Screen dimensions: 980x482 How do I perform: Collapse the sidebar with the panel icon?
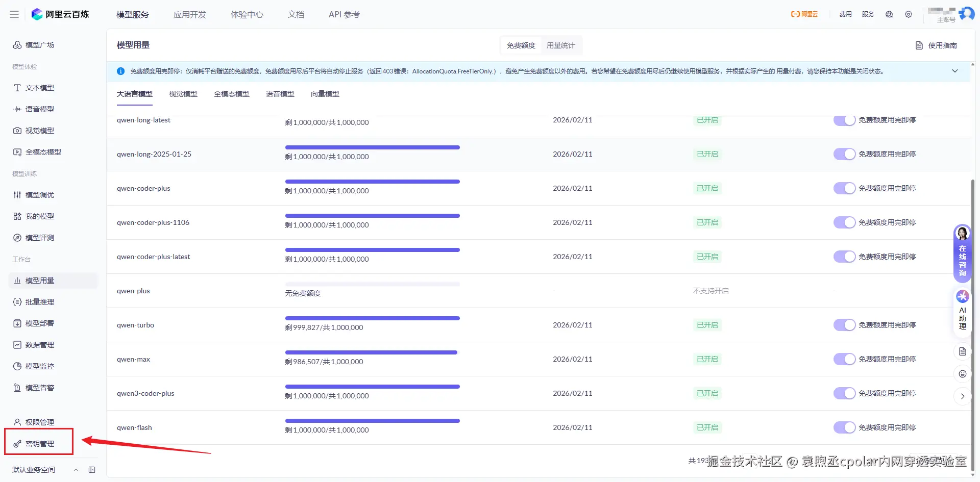(92, 470)
